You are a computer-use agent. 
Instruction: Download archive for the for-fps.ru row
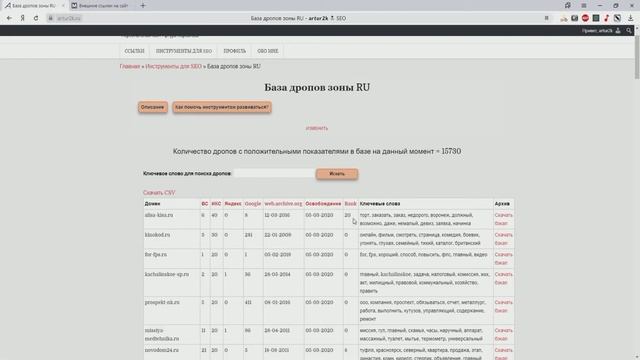503,258
